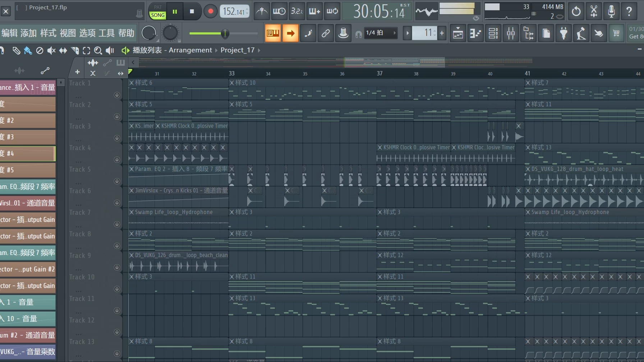Open the help question mark button
Viewport: 644px width, 362px height.
[x=629, y=11]
